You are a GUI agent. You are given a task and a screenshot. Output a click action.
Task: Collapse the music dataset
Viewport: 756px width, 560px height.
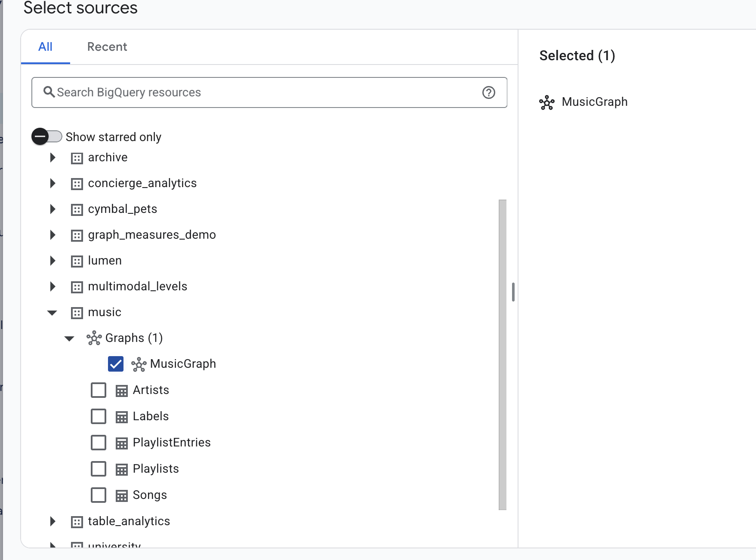(52, 313)
